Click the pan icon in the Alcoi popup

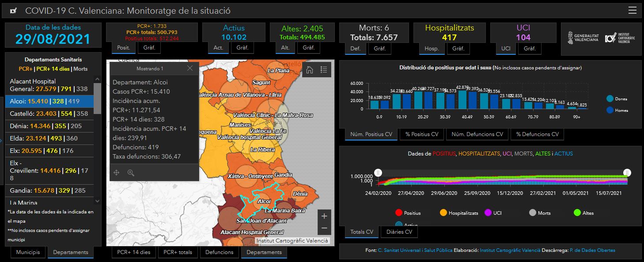tap(117, 173)
